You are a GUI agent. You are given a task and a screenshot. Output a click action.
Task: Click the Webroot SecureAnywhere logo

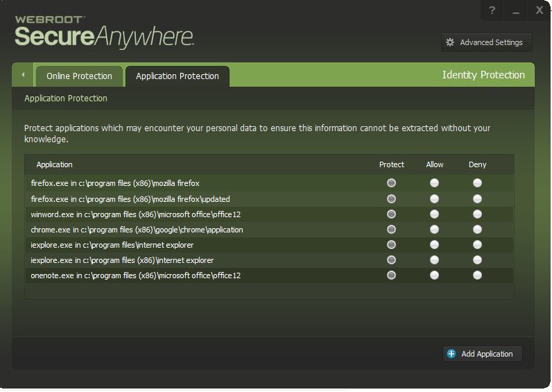click(x=104, y=32)
